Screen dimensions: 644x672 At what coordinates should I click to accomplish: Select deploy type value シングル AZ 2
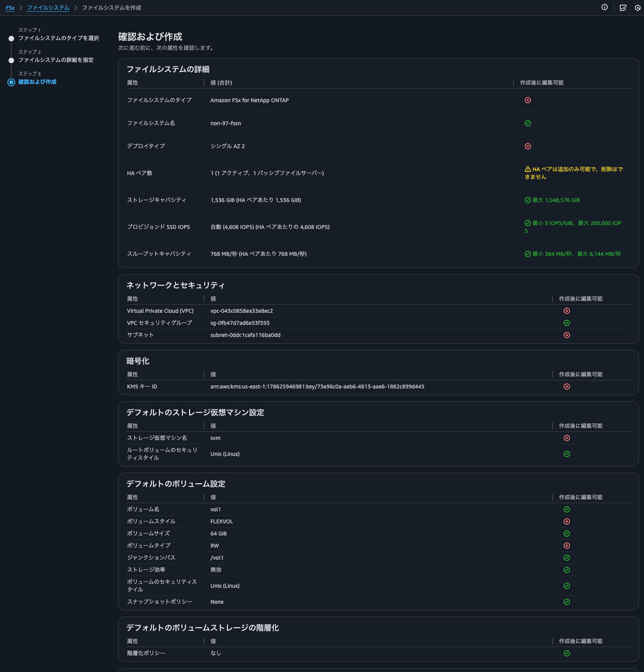(228, 146)
